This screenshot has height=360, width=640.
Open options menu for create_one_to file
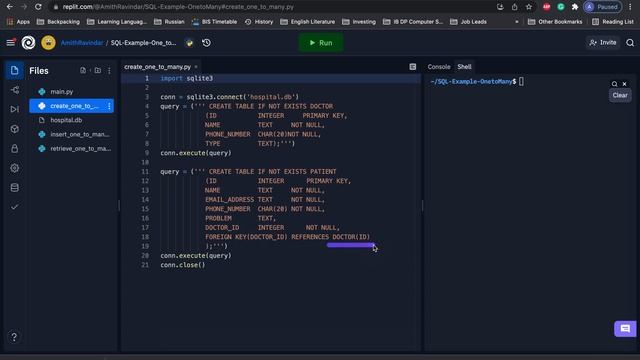109,106
